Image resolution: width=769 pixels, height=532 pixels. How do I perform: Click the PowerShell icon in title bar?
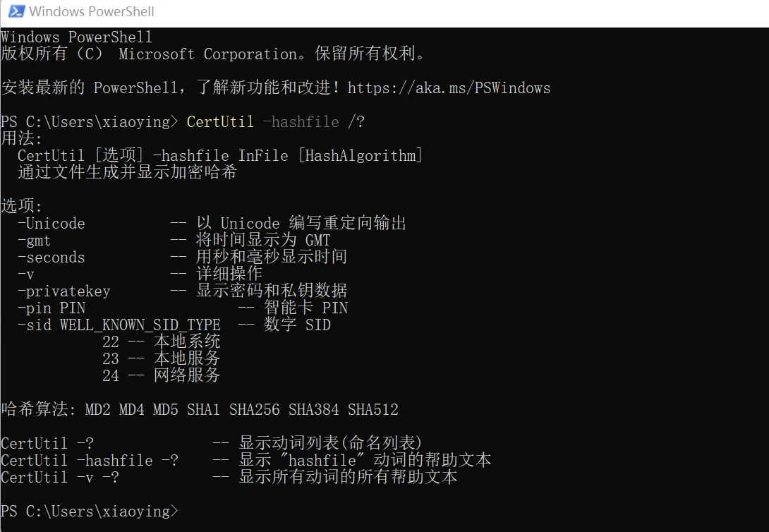click(16, 12)
